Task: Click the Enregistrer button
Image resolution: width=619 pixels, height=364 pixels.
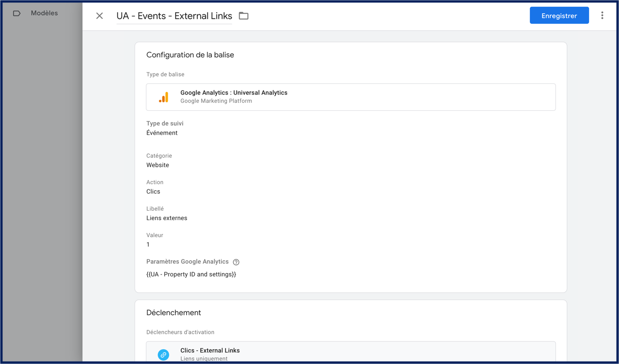Action: [x=559, y=16]
